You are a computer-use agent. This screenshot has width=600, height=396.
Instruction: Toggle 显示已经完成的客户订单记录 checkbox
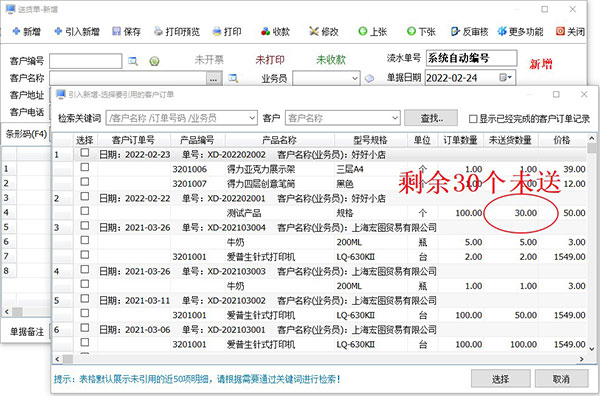click(473, 119)
